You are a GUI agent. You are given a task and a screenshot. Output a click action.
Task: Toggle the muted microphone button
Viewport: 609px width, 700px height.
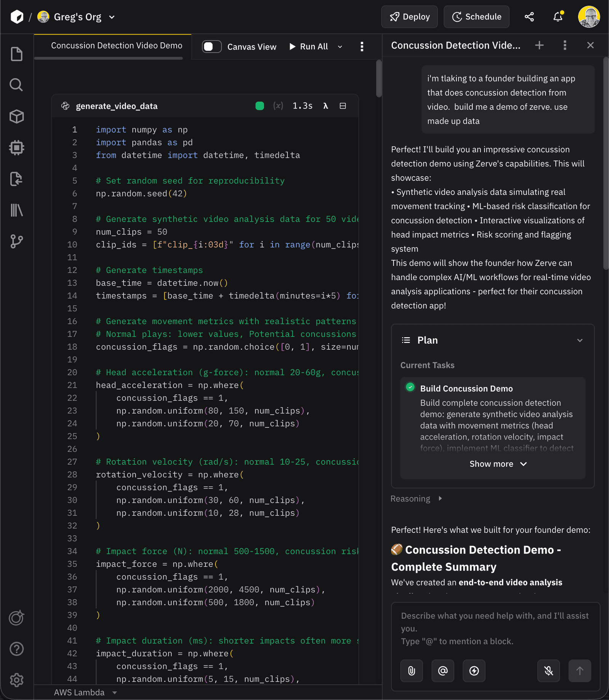coord(548,671)
